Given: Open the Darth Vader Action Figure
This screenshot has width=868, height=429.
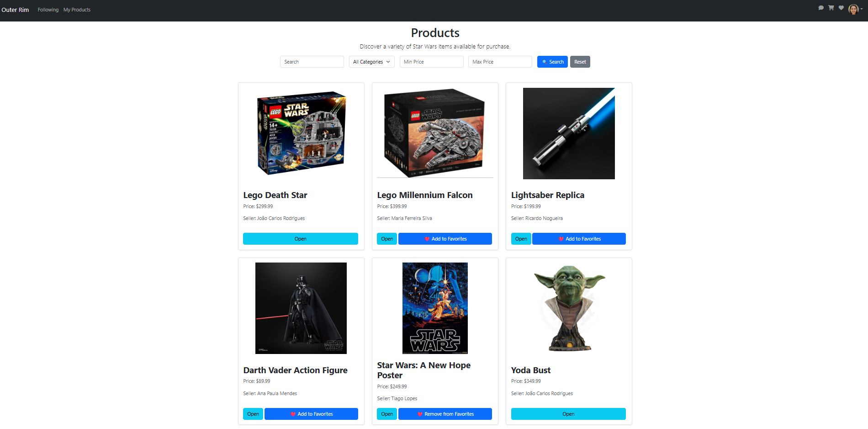Looking at the screenshot, I should click(x=253, y=414).
